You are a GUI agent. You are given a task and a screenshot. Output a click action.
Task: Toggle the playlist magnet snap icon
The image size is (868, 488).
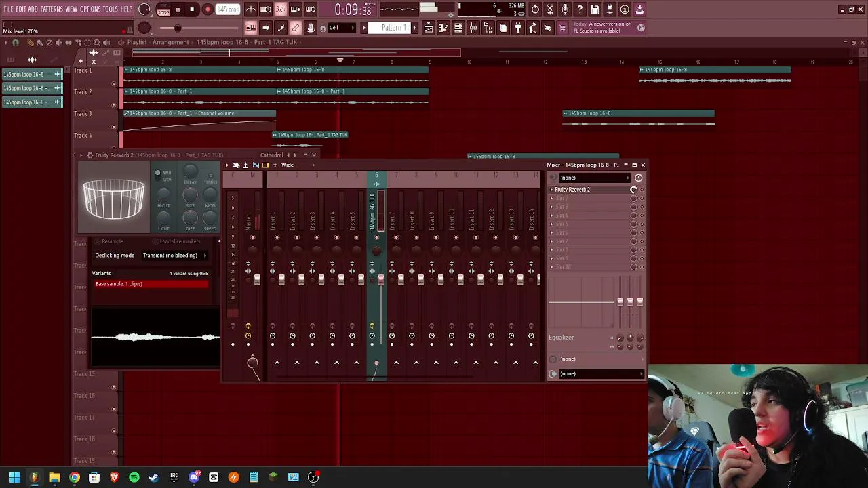(x=16, y=43)
